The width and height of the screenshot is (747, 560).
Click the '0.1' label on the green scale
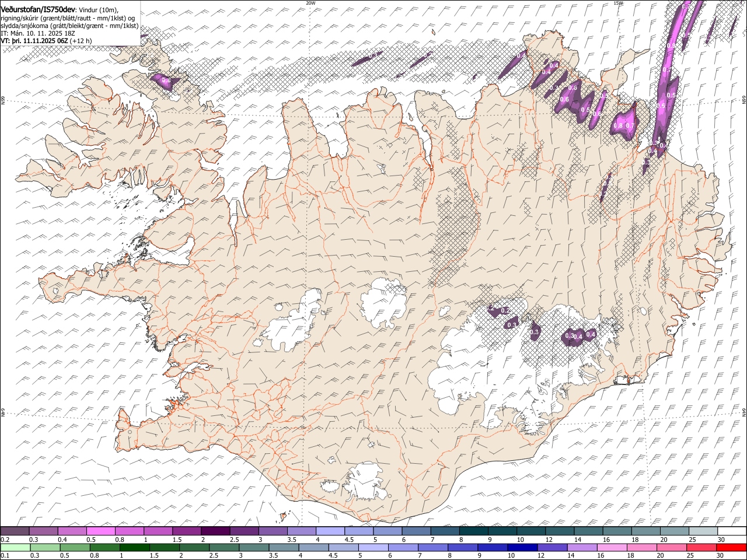tap(5, 556)
